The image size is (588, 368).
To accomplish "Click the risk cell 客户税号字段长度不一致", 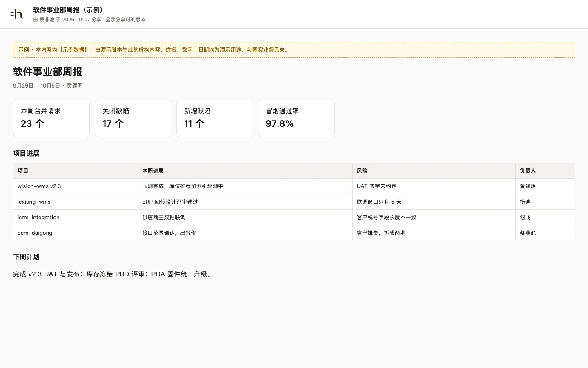I will [x=434, y=218].
